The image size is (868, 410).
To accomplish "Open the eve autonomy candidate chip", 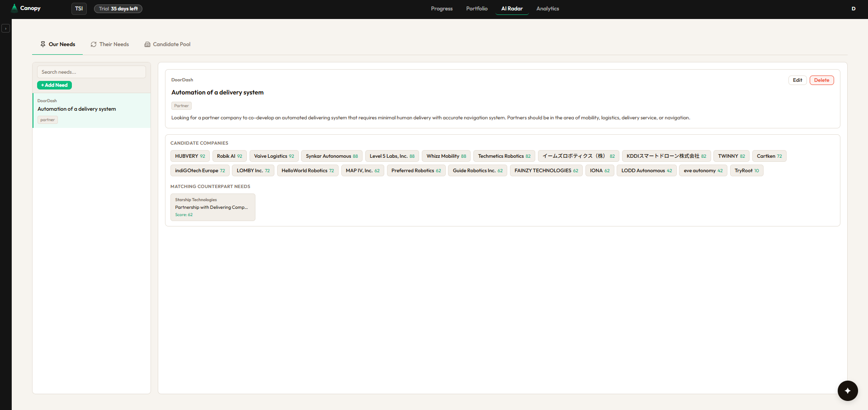I will point(703,170).
